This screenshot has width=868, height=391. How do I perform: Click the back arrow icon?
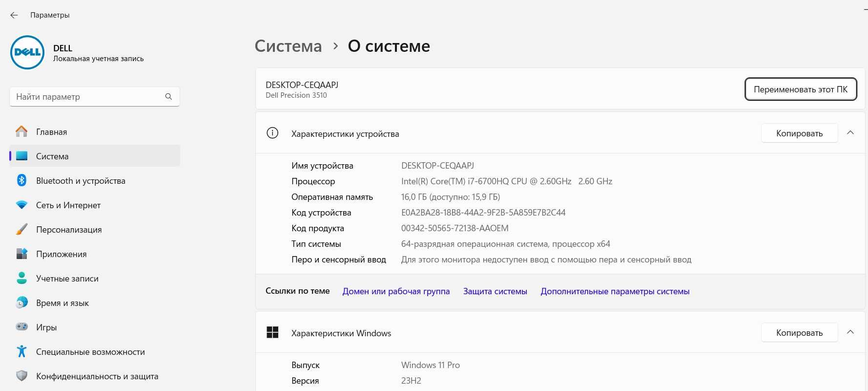click(14, 15)
